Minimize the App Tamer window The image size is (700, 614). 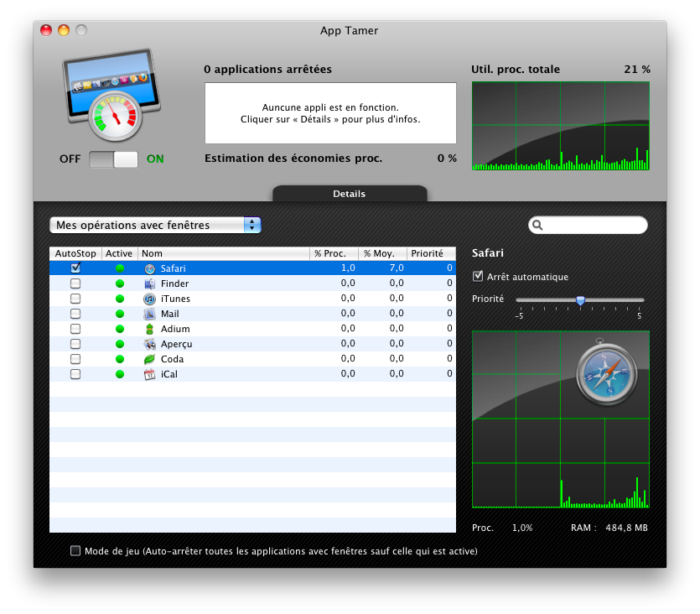tap(64, 30)
